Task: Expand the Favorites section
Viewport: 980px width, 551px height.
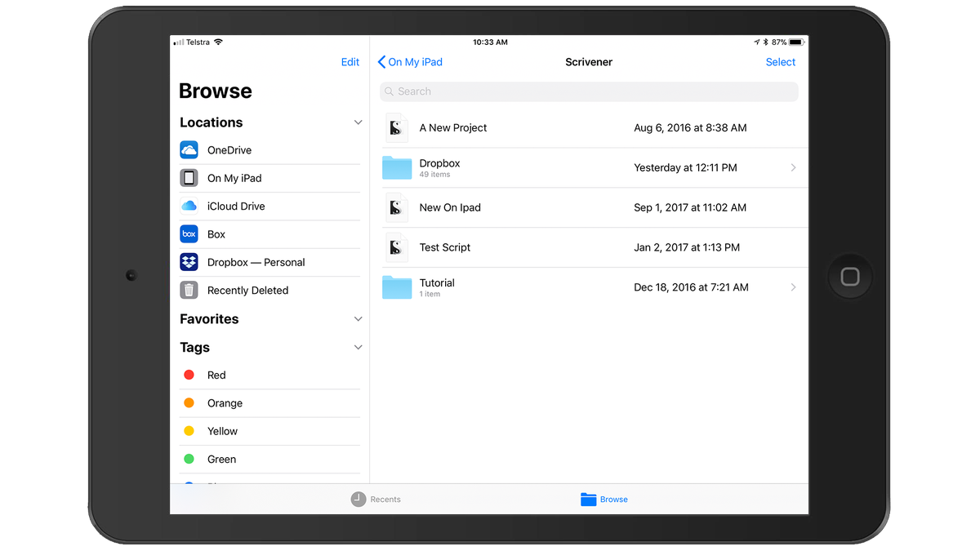Action: pos(358,319)
